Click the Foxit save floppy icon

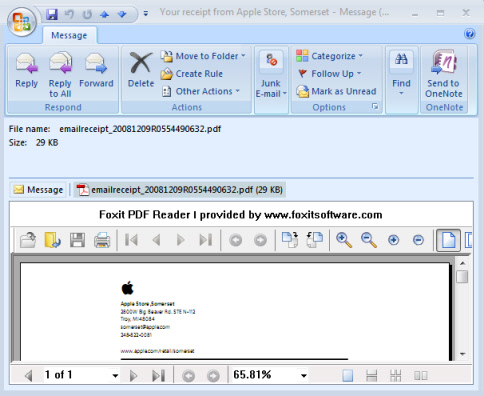[77, 240]
